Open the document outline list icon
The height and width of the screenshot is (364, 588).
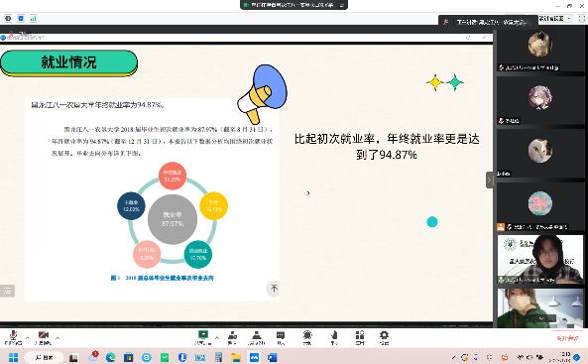[7, 291]
